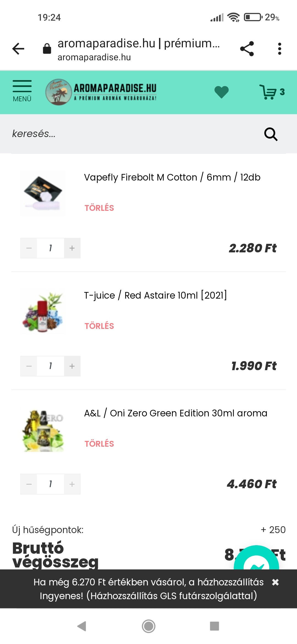Open the Messenger chat bubble

(x=256, y=559)
